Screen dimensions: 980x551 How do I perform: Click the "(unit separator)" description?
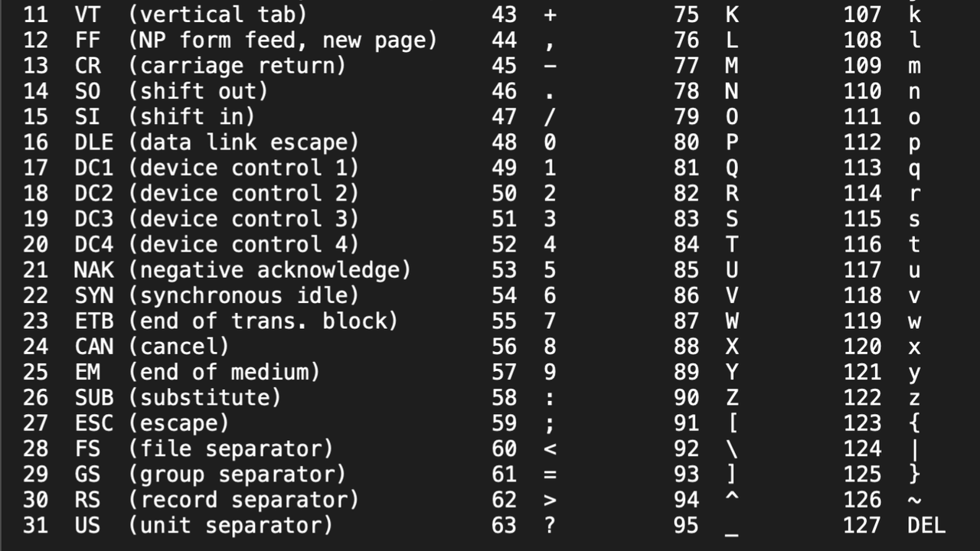pos(230,526)
